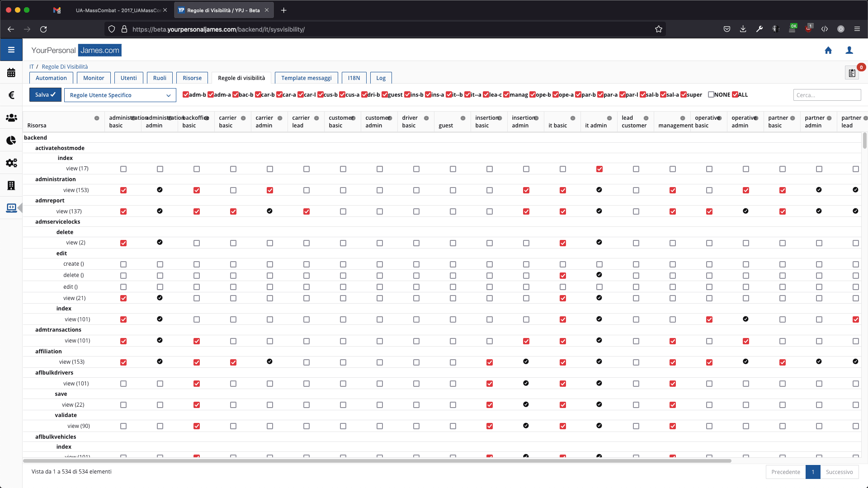868x488 pixels.
Task: Click carrier basic column info icon
Action: (x=243, y=118)
